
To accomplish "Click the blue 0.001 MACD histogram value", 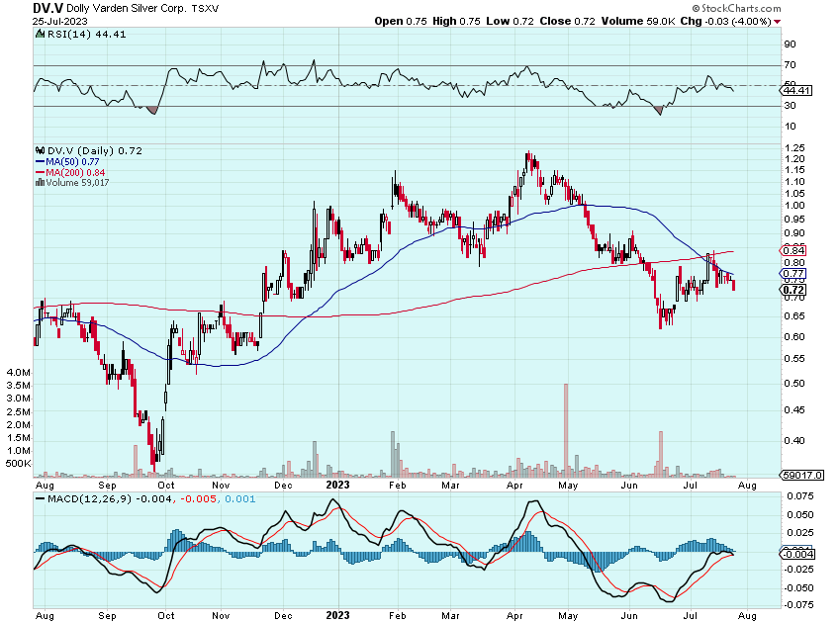I will [240, 498].
